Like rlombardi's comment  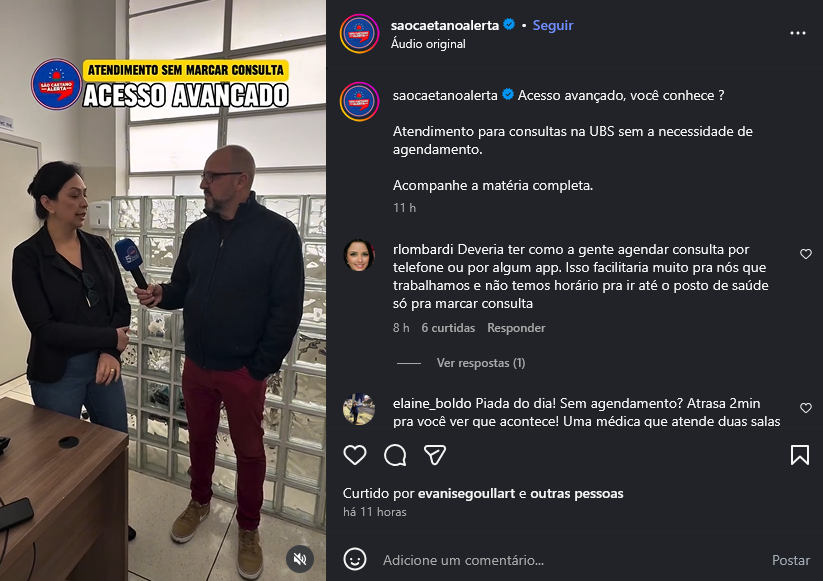click(806, 254)
